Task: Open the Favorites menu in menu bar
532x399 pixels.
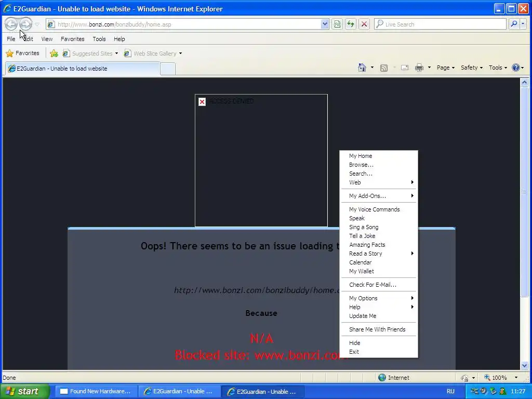Action: pyautogui.click(x=73, y=39)
